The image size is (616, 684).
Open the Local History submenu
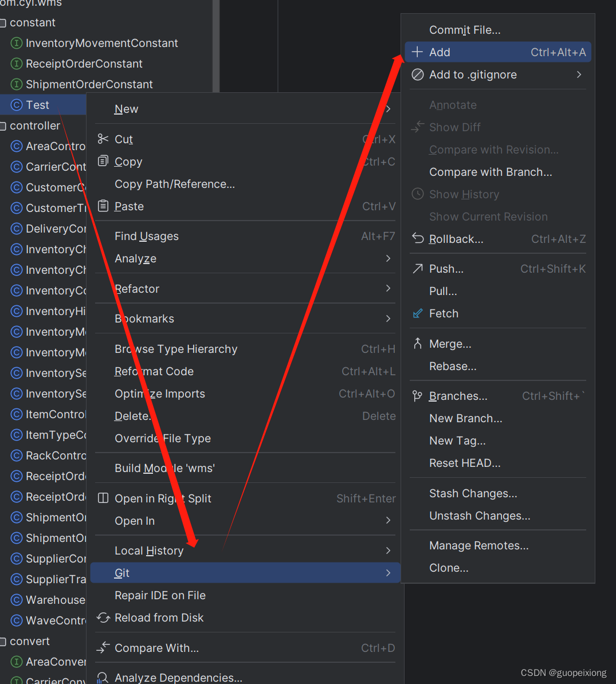[x=149, y=550]
